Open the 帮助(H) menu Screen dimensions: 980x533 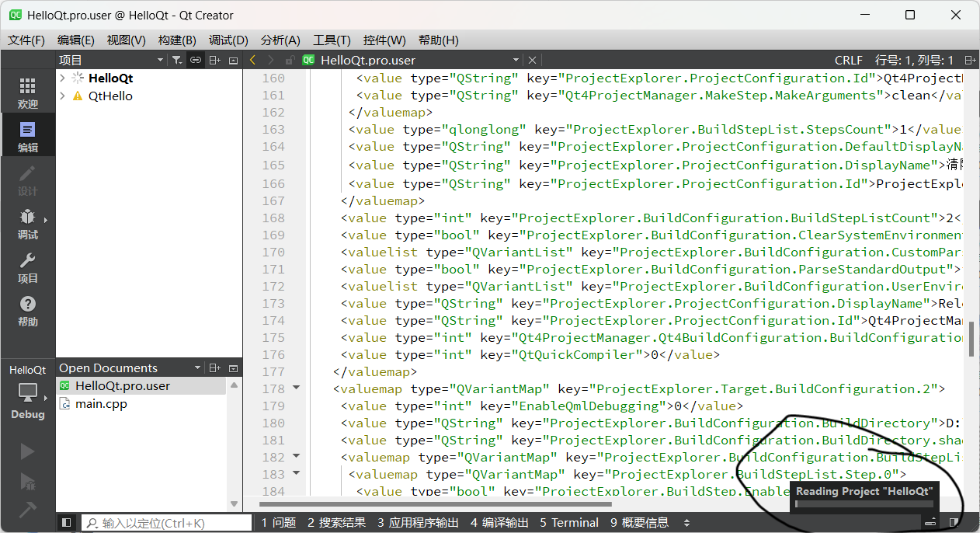[438, 40]
